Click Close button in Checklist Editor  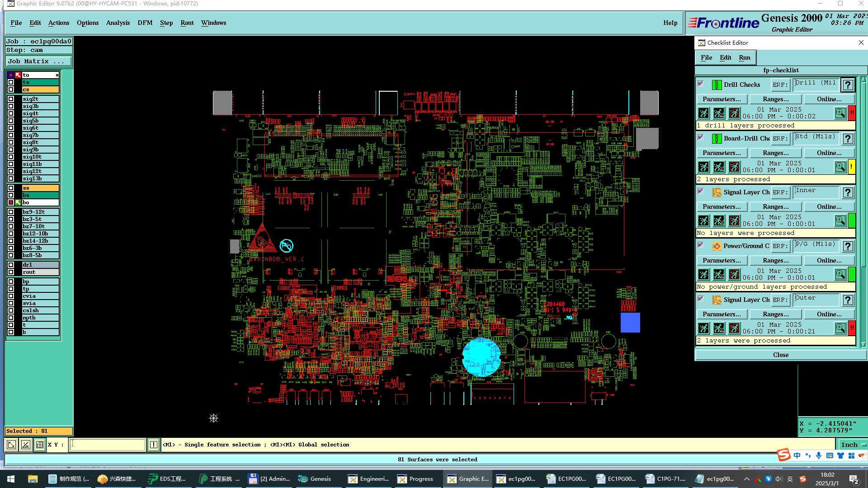coord(780,355)
